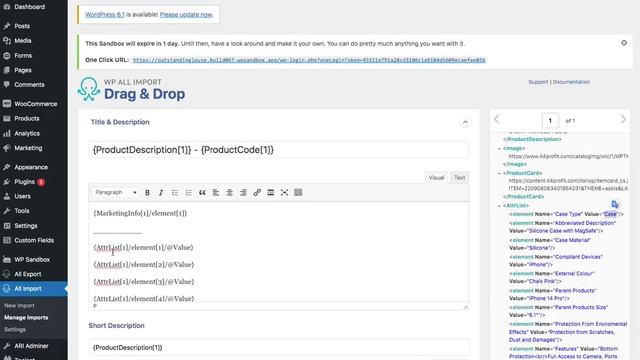Grab the editor resize handle corner
Viewport: 640px width, 360px height.
tap(465, 307)
